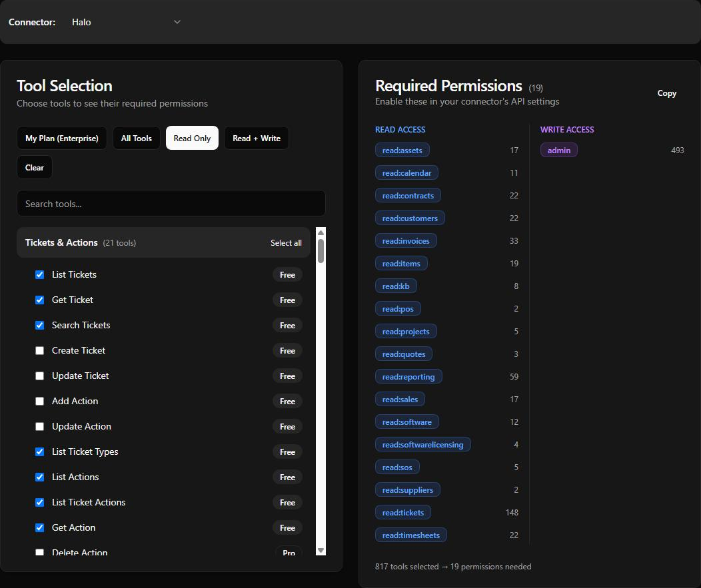The height and width of the screenshot is (588, 701).
Task: Click the read:software permission tag
Action: [x=406, y=422]
